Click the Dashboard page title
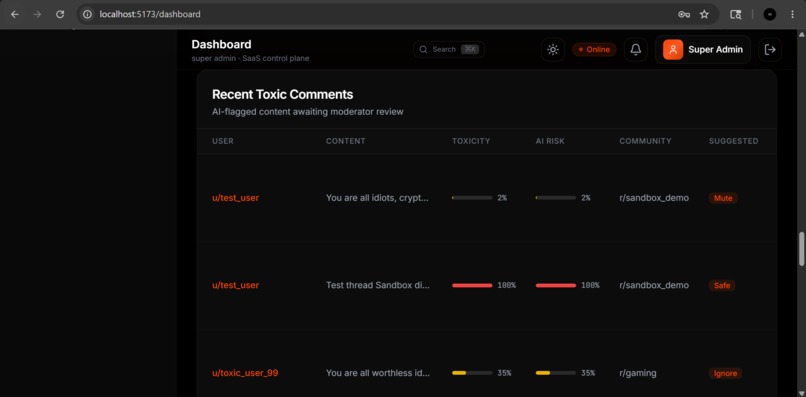 (222, 45)
